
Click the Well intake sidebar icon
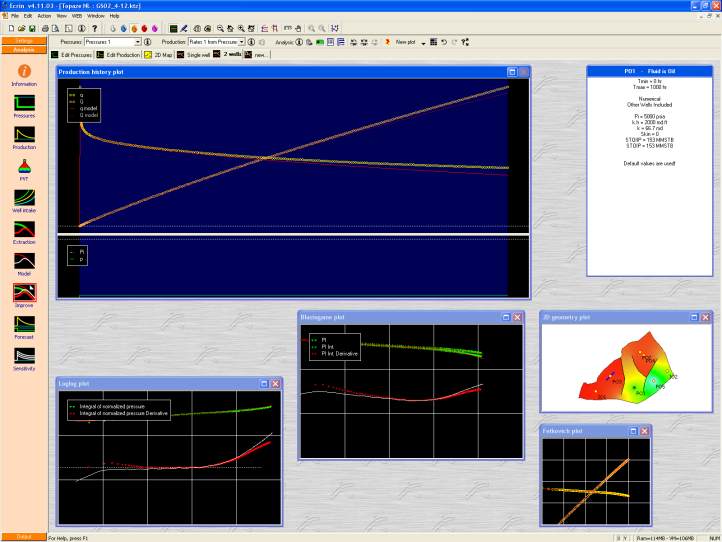point(24,197)
